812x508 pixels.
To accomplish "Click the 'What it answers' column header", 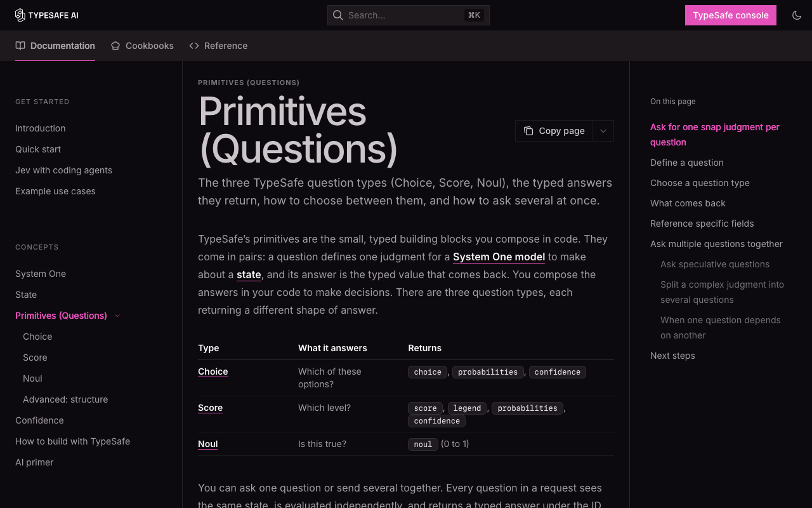I will (332, 348).
